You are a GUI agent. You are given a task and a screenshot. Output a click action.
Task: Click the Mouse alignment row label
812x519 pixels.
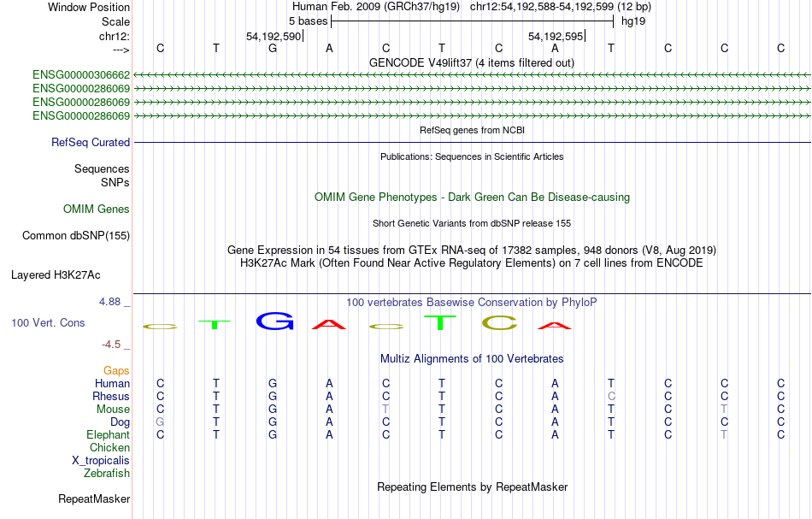(x=114, y=410)
